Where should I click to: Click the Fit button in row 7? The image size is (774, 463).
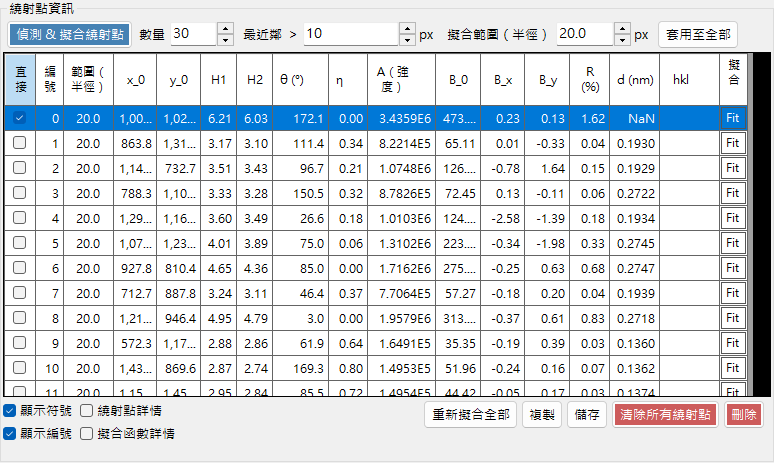click(x=733, y=293)
